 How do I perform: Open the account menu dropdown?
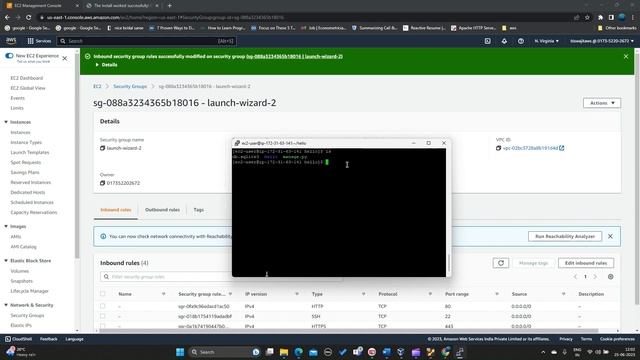[x=602, y=41]
